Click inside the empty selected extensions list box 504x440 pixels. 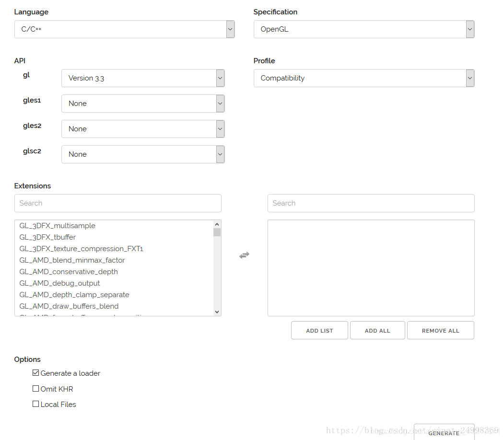click(x=371, y=268)
